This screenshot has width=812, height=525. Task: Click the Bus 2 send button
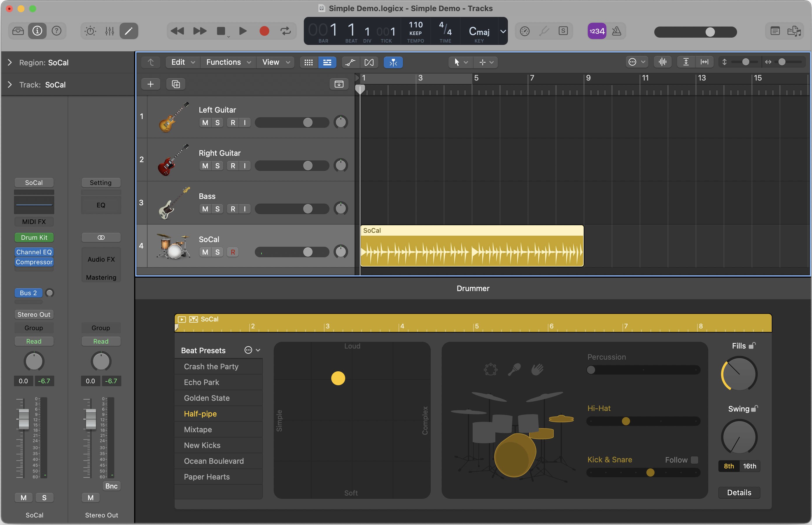click(x=28, y=293)
